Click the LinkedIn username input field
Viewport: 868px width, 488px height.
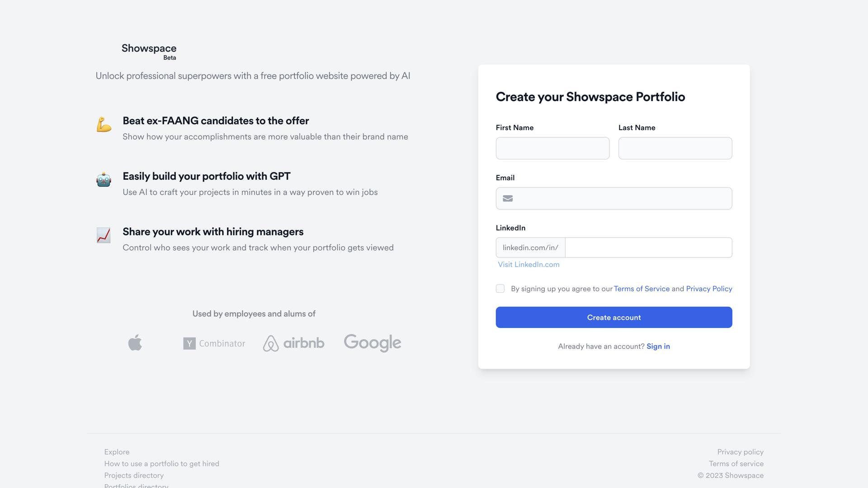coord(648,248)
